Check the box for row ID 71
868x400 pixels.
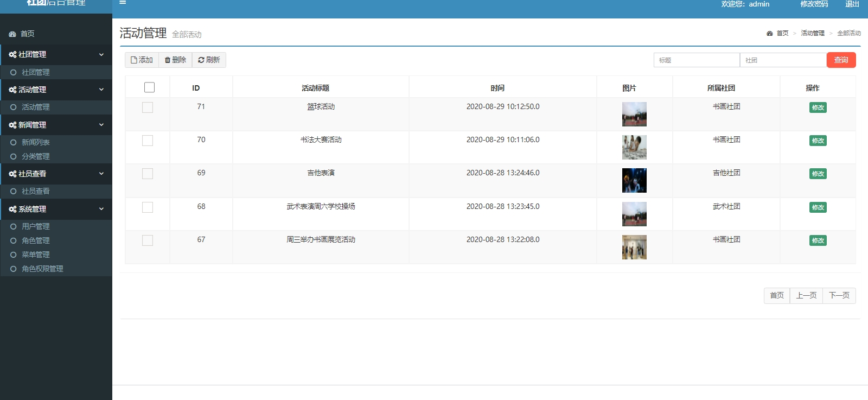[x=148, y=107]
